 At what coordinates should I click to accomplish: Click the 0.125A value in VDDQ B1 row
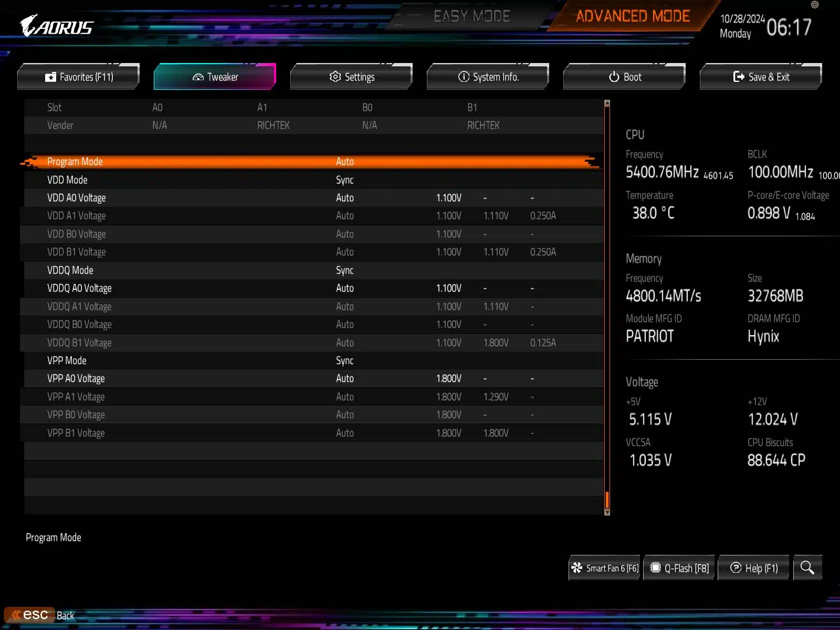pos(543,343)
